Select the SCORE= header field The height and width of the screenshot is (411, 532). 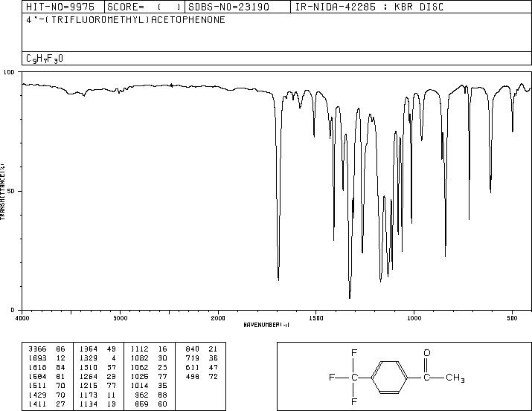144,7
